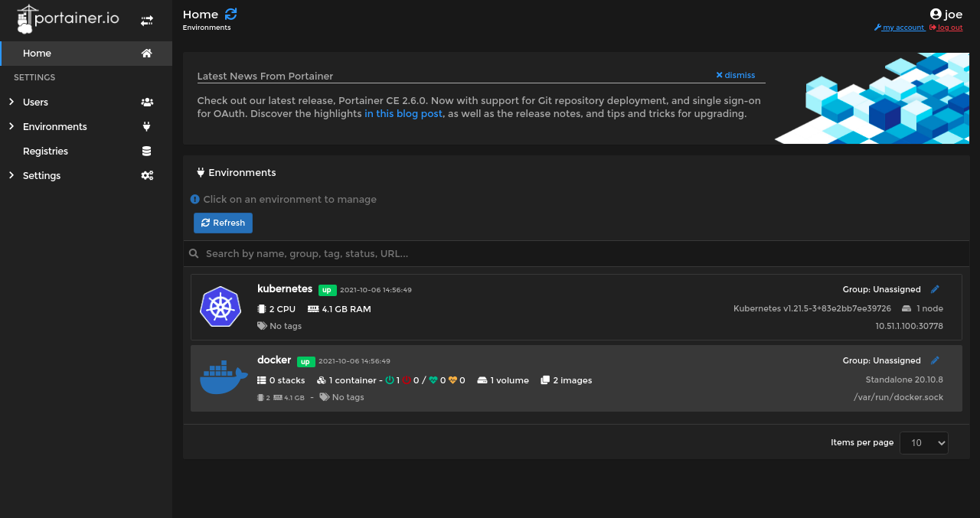
Task: Expand the Environments menu chevron
Action: coord(11,126)
